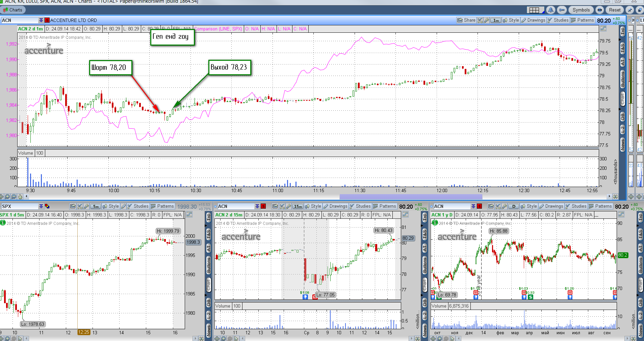Screen dimensions: 644x341
Task: Change the 15m timeframe on middle chart
Action: point(298,206)
